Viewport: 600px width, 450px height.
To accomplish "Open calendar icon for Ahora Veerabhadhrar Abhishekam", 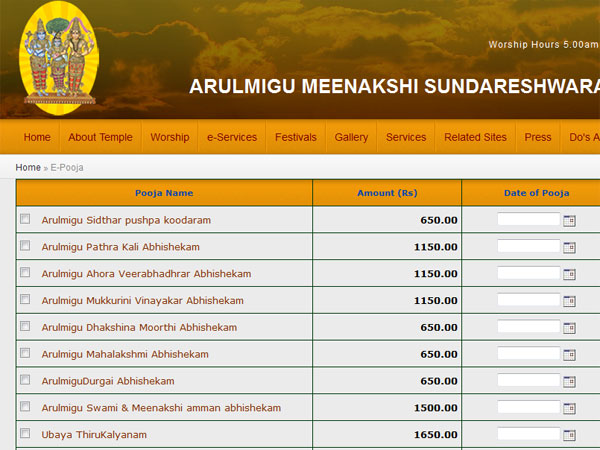I will click(569, 274).
